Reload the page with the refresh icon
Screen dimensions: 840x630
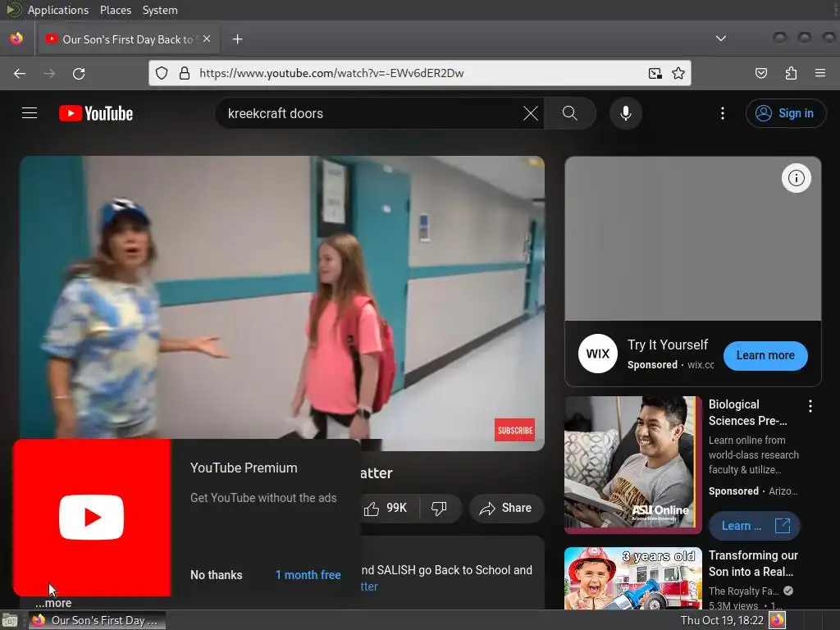coord(79,73)
